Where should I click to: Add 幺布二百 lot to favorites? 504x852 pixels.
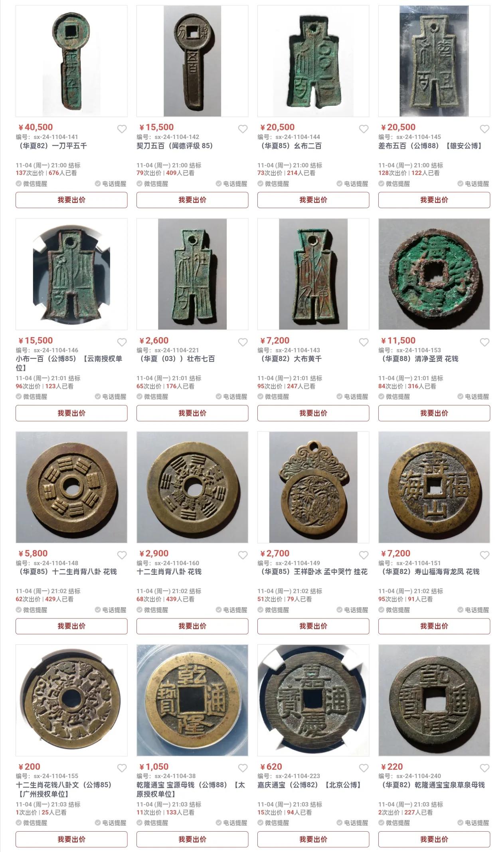tap(364, 129)
